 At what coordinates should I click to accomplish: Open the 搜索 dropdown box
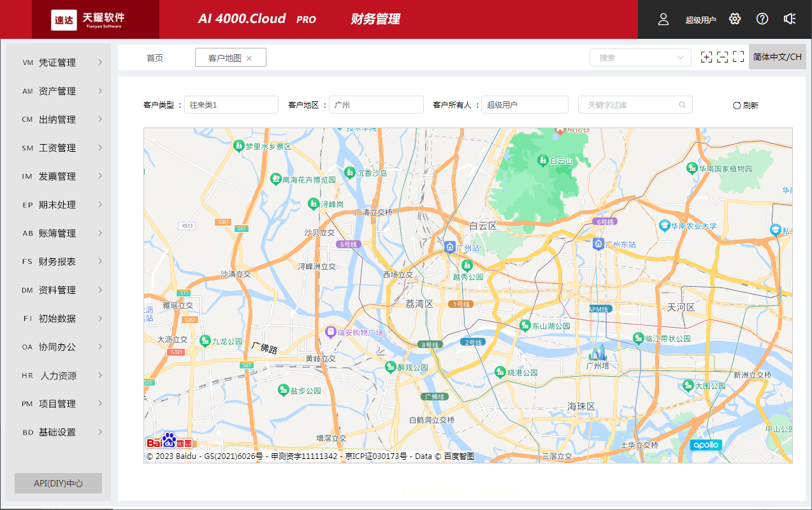pos(640,57)
